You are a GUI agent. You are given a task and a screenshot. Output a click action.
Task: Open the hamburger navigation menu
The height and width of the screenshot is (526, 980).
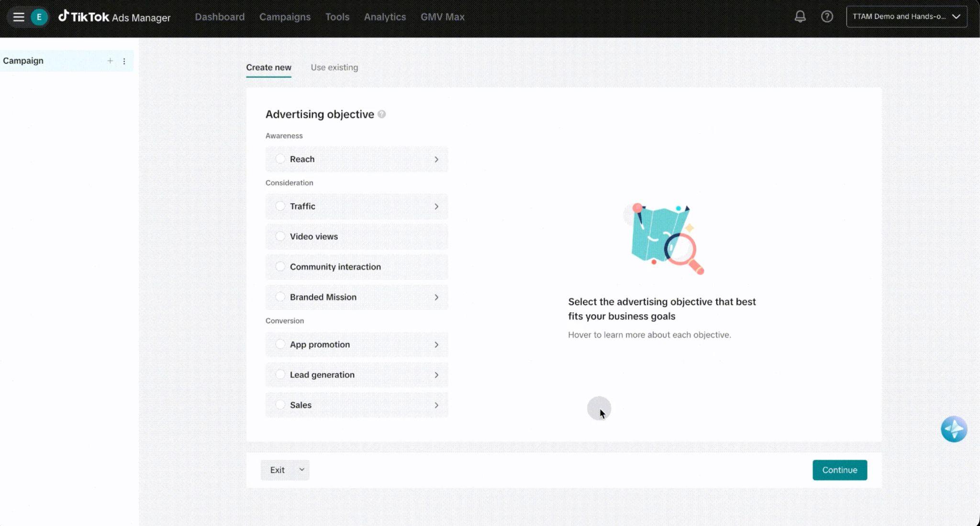(19, 17)
